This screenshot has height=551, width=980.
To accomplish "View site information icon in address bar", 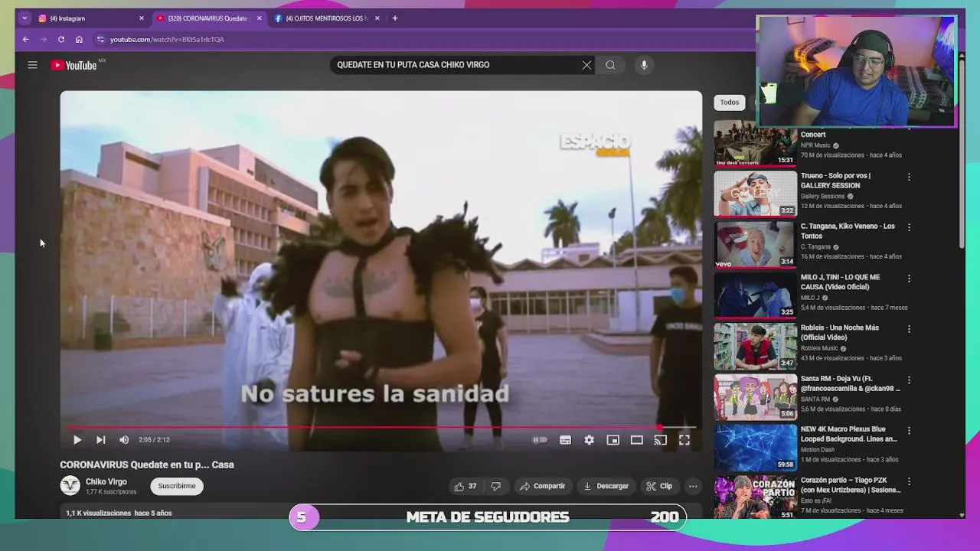I will point(100,39).
